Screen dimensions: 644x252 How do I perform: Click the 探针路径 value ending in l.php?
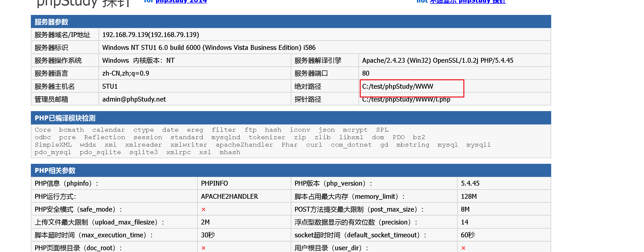coord(406,99)
